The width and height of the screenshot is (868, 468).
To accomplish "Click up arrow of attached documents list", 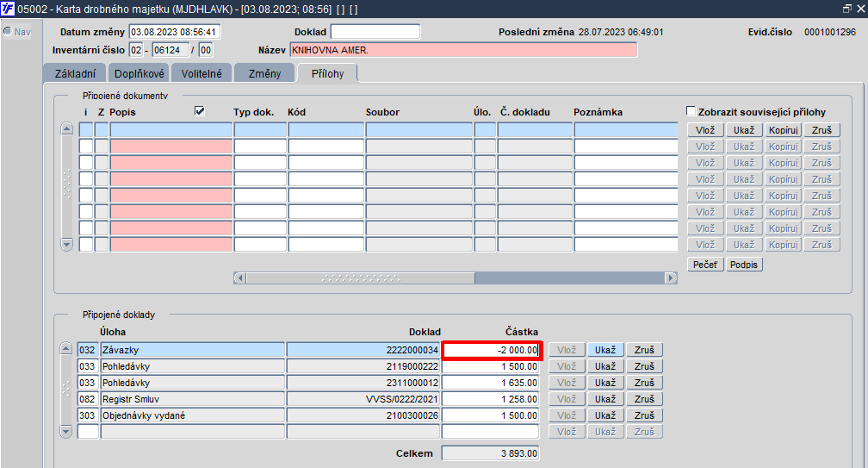I will click(66, 128).
